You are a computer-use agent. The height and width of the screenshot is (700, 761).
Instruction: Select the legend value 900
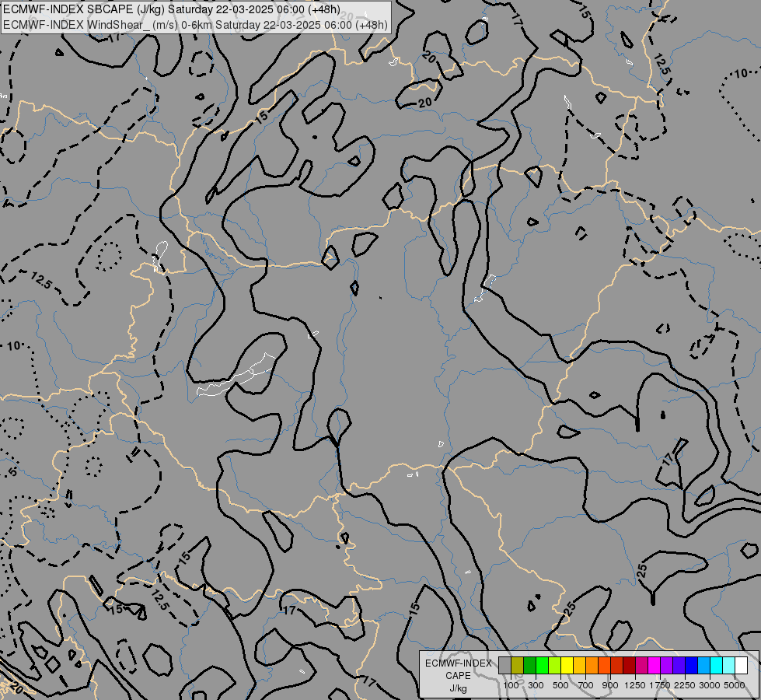(x=610, y=685)
